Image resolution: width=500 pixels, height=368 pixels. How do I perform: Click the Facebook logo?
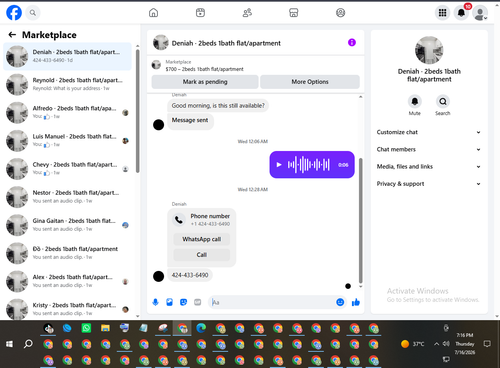[x=14, y=13]
